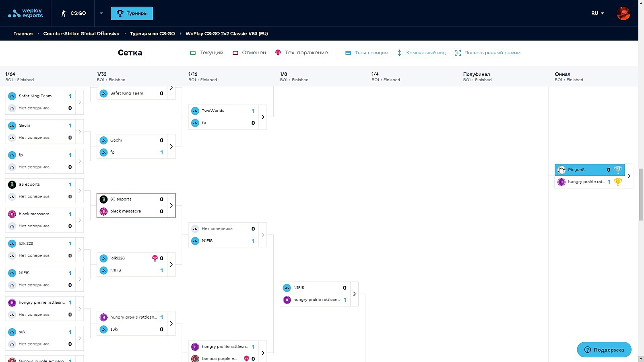Click the Тех. поражение skull icon in legend
The image size is (644, 362).
(278, 53)
